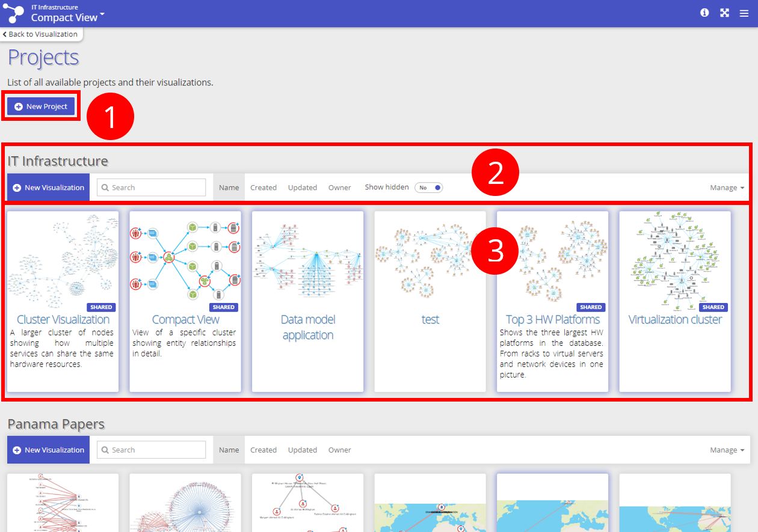Click New Visualization in IT Infrastructure
Screen dimensions: 758x532
click(x=48, y=188)
